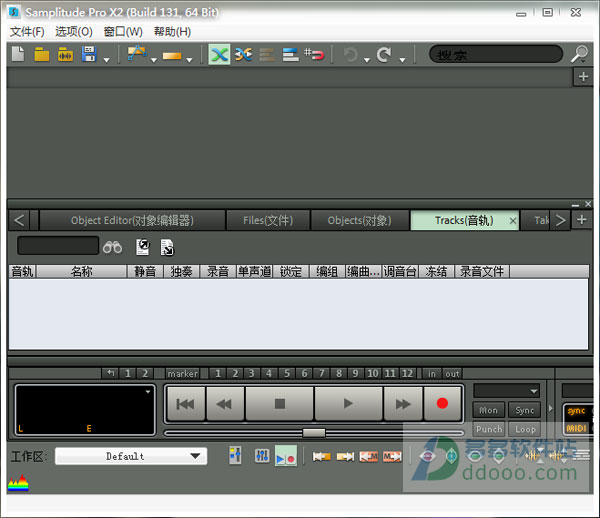
Task: Open the 选项(O) menu
Action: tap(74, 32)
